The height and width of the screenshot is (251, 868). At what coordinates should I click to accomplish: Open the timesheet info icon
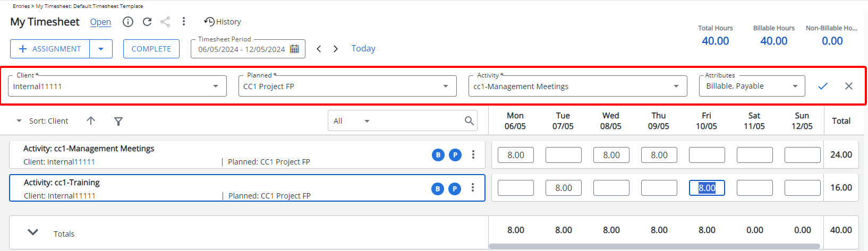point(128,22)
